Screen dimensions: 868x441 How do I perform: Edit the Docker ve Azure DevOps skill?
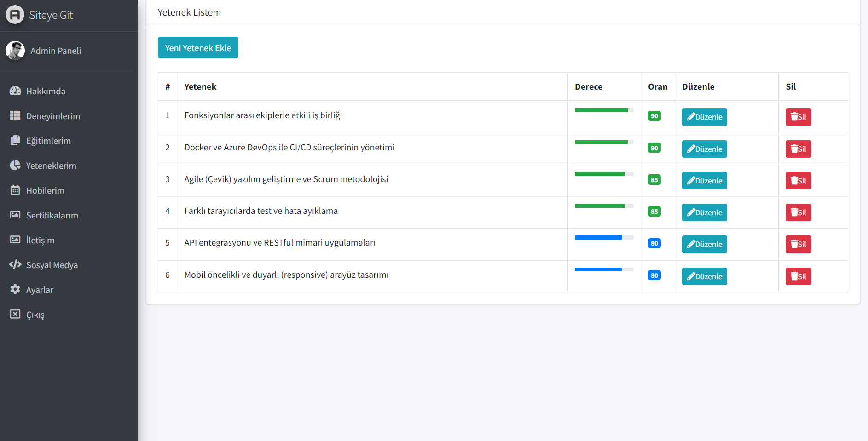pos(704,149)
